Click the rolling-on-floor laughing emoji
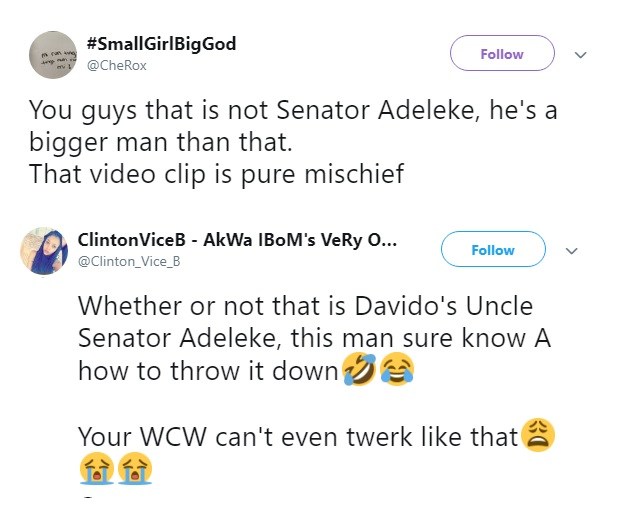Screen dimensions: 621x531 pyautogui.click(x=358, y=370)
